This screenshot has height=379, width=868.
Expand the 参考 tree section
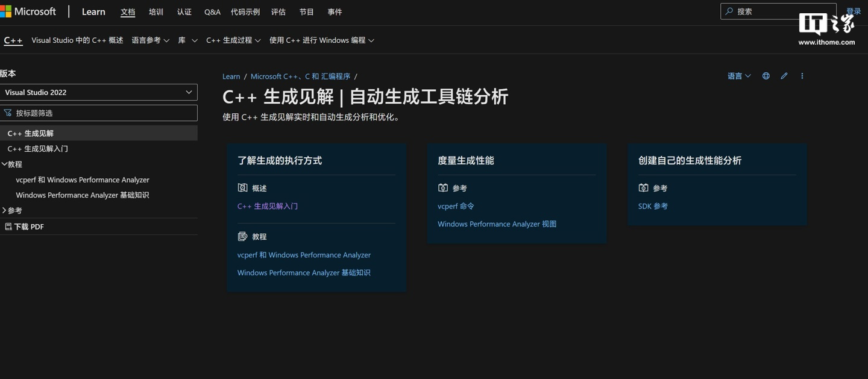pos(5,210)
